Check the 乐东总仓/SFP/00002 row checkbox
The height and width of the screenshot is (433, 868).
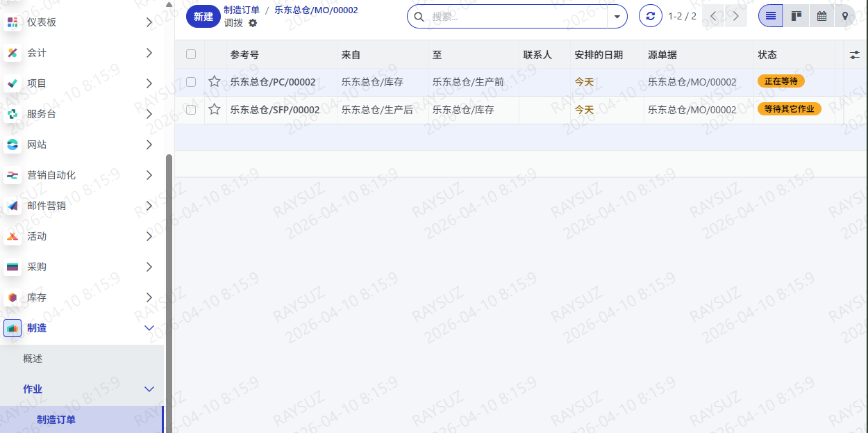191,109
